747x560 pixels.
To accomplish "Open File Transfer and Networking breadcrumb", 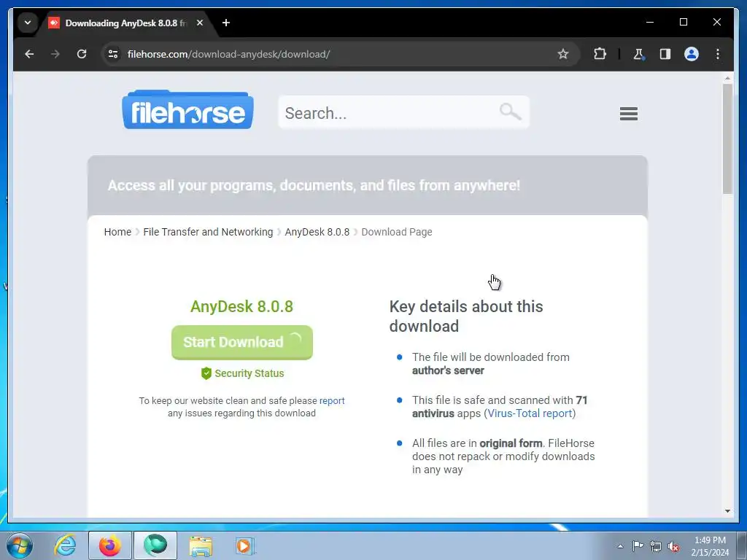I will (x=208, y=232).
